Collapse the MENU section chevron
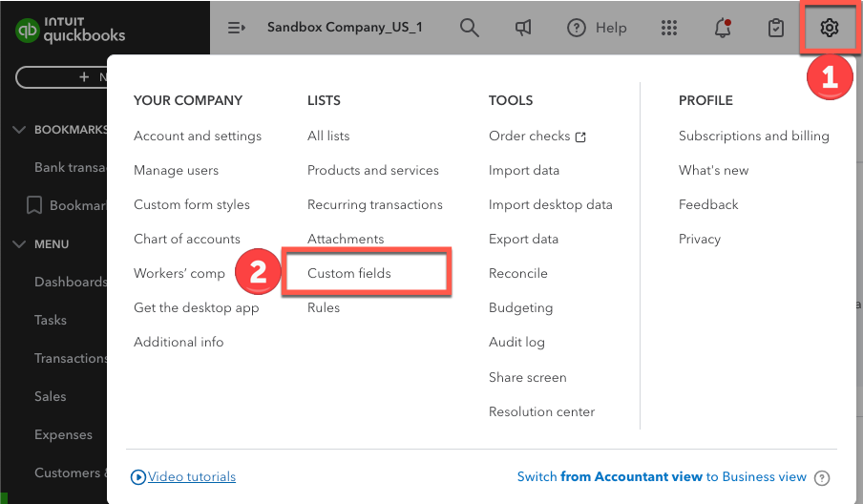This screenshot has width=863, height=504. point(19,244)
